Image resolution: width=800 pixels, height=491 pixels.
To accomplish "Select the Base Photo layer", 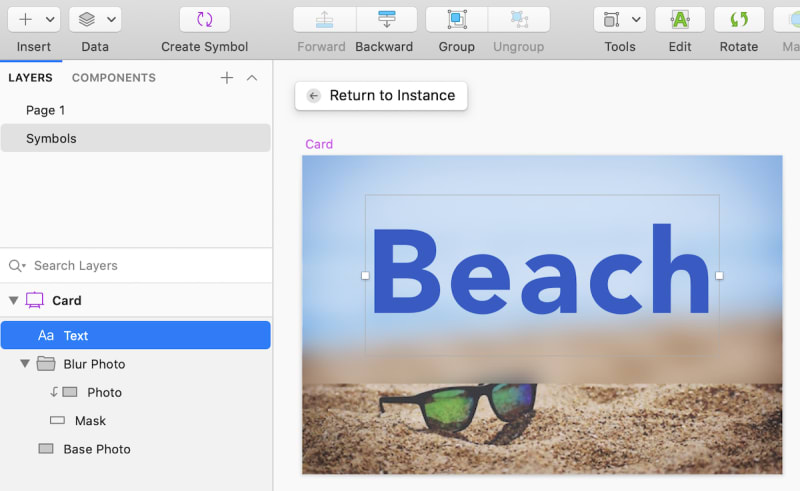I will click(136, 449).
